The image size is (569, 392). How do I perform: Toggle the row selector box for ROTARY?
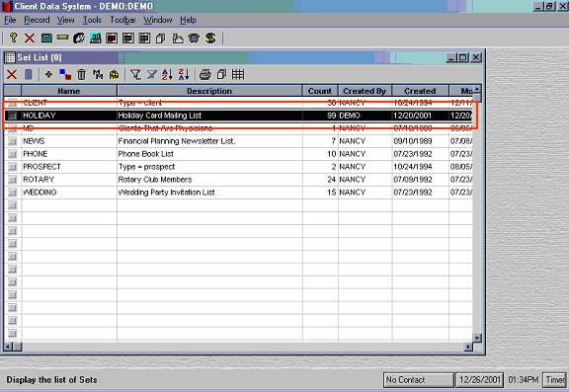(12, 180)
